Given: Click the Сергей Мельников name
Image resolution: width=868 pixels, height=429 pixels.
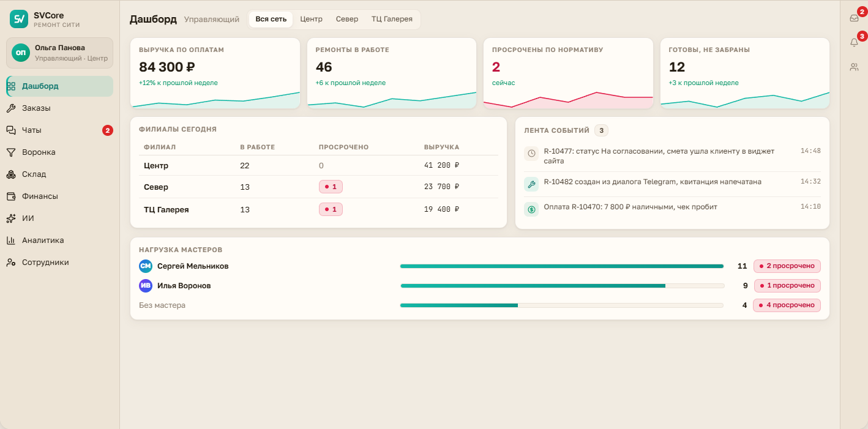Looking at the screenshot, I should coord(193,266).
